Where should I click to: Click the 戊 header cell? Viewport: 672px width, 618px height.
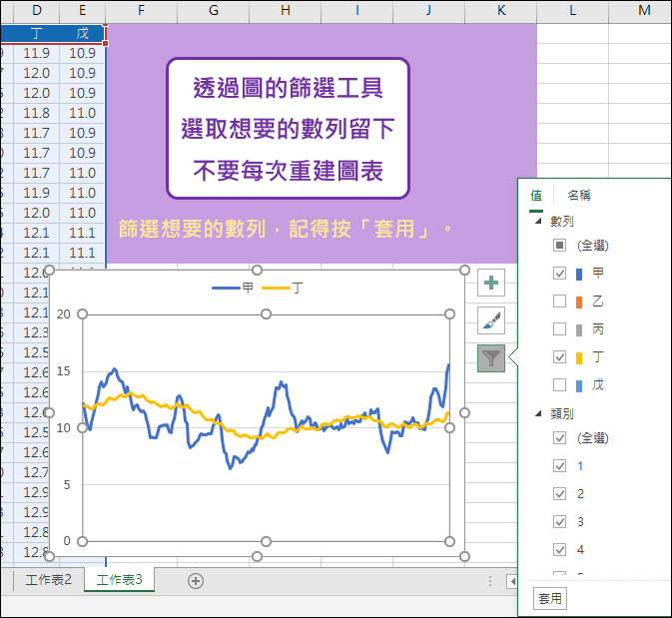pos(82,33)
